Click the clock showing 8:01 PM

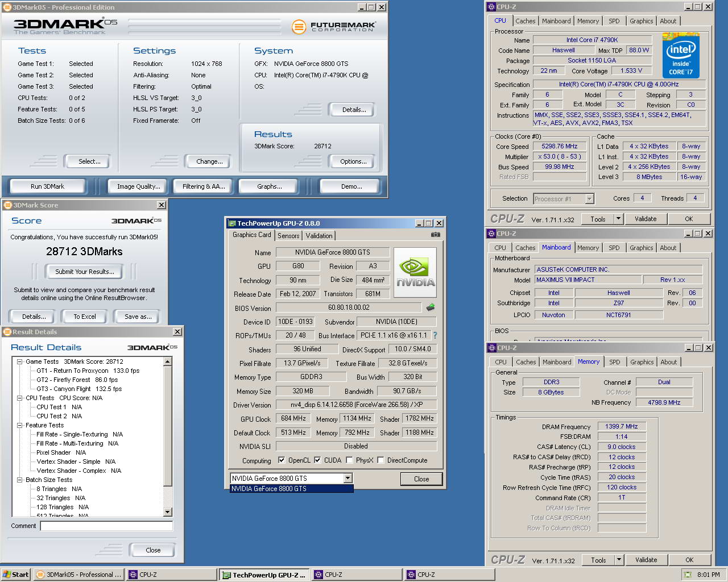click(708, 575)
